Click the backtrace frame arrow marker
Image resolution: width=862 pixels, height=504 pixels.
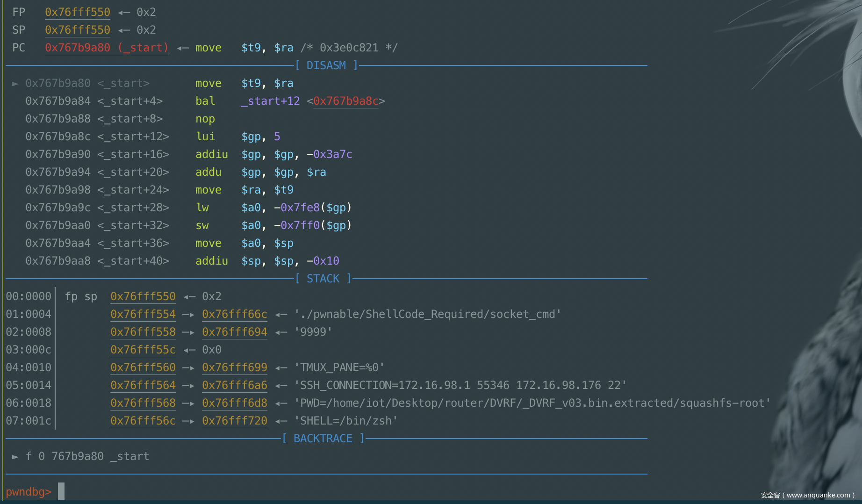[15, 456]
